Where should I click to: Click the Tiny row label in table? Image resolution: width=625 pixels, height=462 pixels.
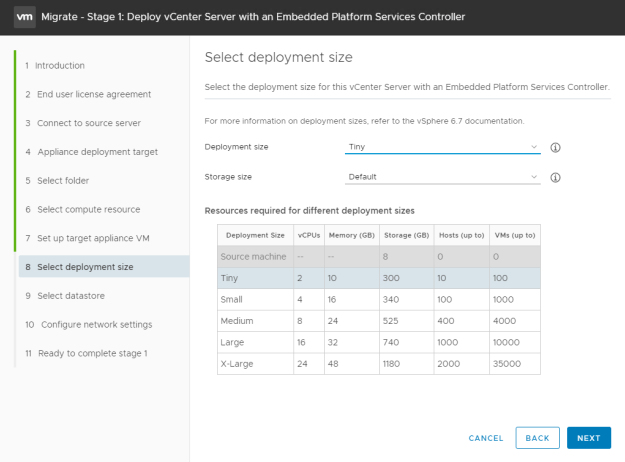point(229,278)
